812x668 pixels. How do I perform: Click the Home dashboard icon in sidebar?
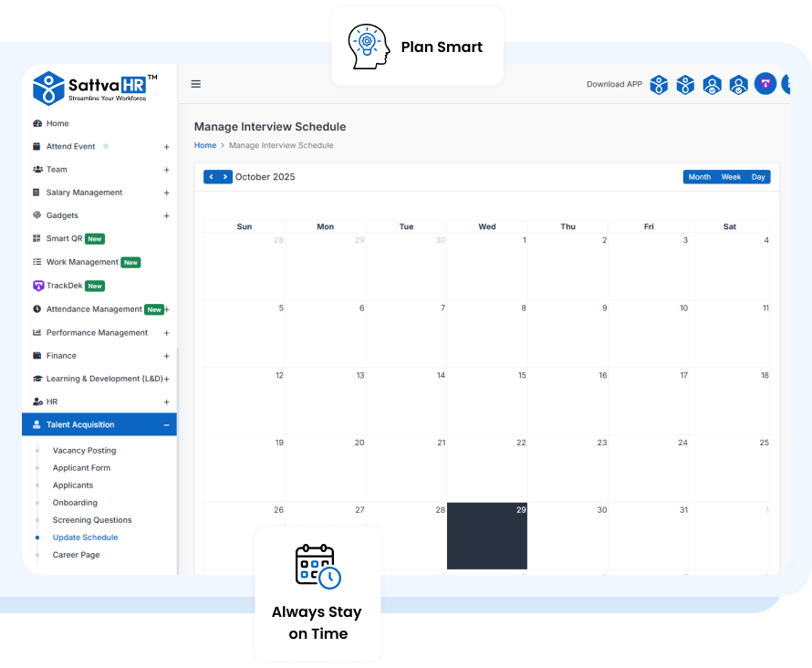(37, 123)
